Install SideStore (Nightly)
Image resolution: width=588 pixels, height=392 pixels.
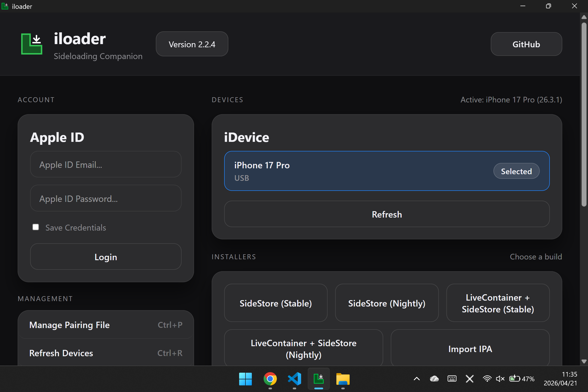pyautogui.click(x=387, y=303)
